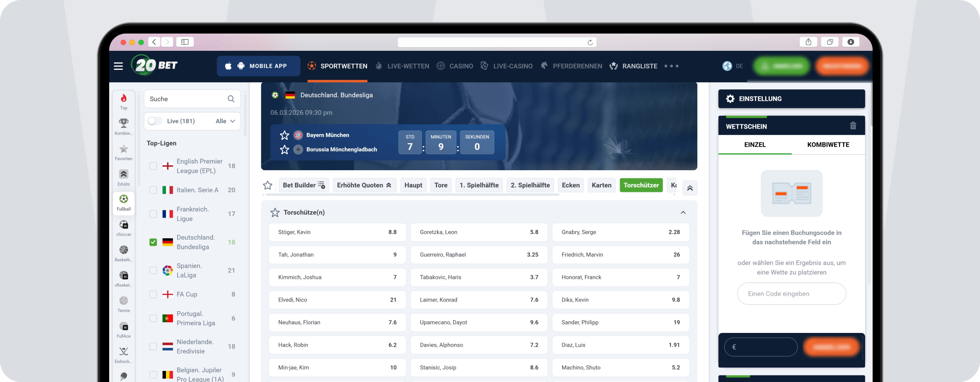Check FA Cup checkbox
Screen dimensions: 980x382
153,294
